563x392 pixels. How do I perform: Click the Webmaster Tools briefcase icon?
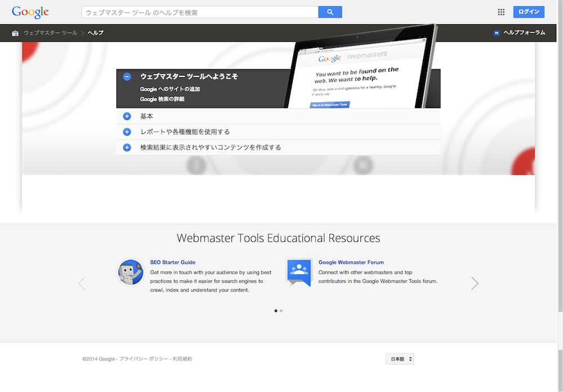click(x=15, y=33)
